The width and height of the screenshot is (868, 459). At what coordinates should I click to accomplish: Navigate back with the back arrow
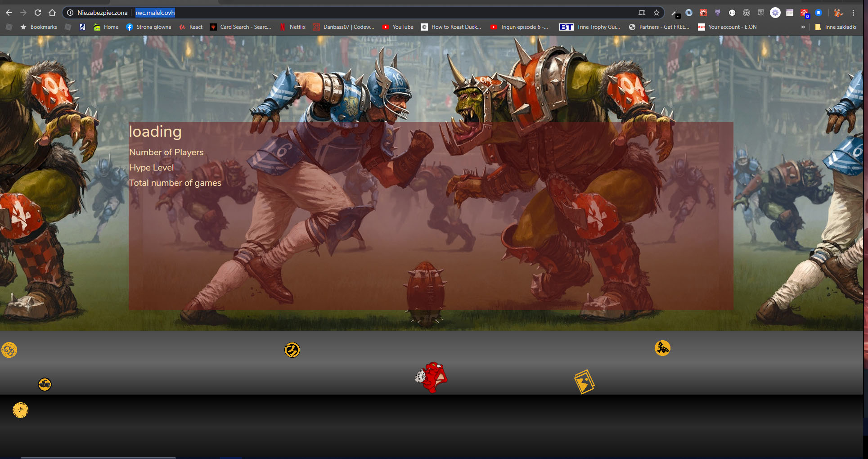click(x=9, y=13)
